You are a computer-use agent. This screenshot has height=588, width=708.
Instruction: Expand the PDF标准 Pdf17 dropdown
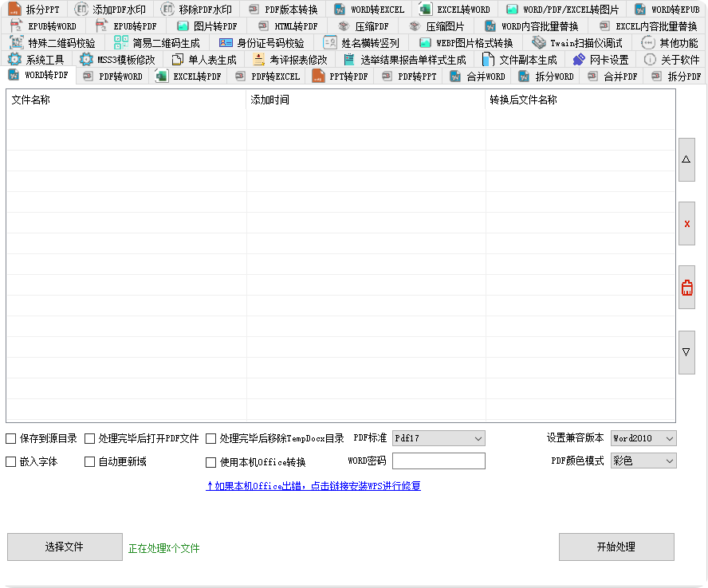[439, 438]
